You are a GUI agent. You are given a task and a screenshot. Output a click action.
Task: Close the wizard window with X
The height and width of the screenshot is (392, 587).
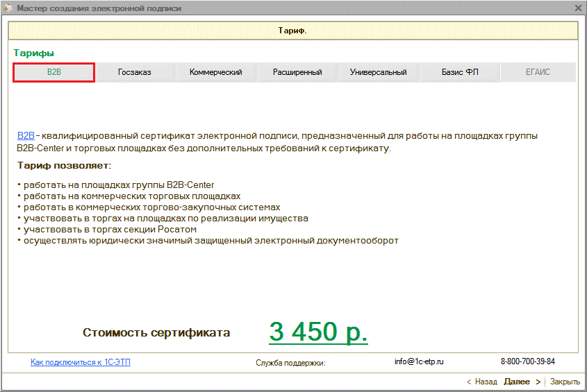pos(579,8)
